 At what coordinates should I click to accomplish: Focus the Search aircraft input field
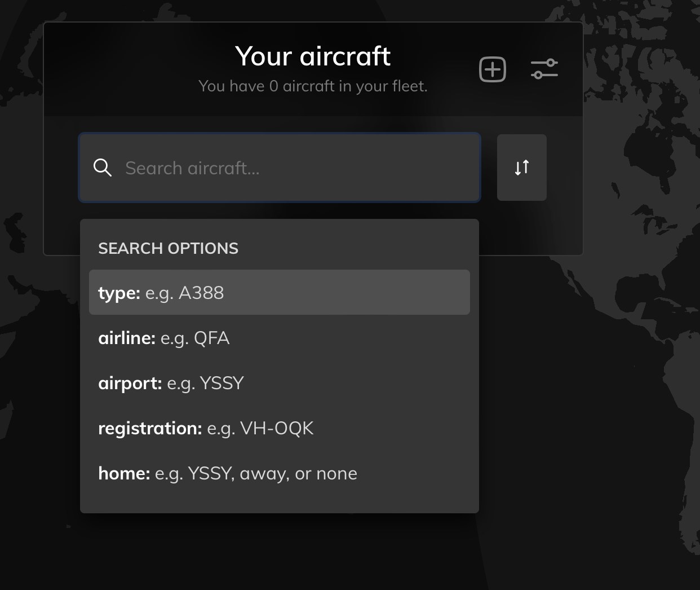point(280,168)
